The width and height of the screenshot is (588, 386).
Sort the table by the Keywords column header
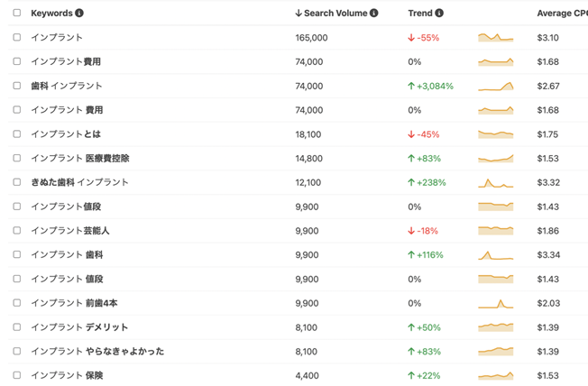pyautogui.click(x=51, y=14)
